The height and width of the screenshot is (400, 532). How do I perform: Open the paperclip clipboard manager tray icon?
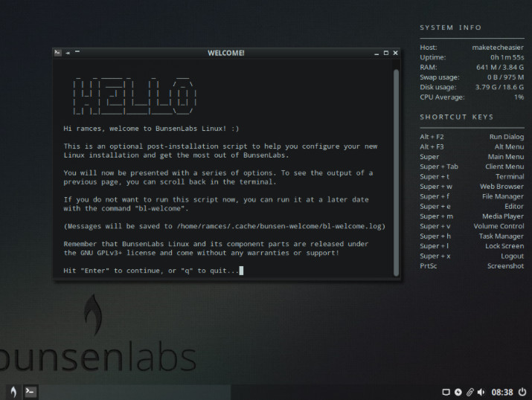click(469, 393)
